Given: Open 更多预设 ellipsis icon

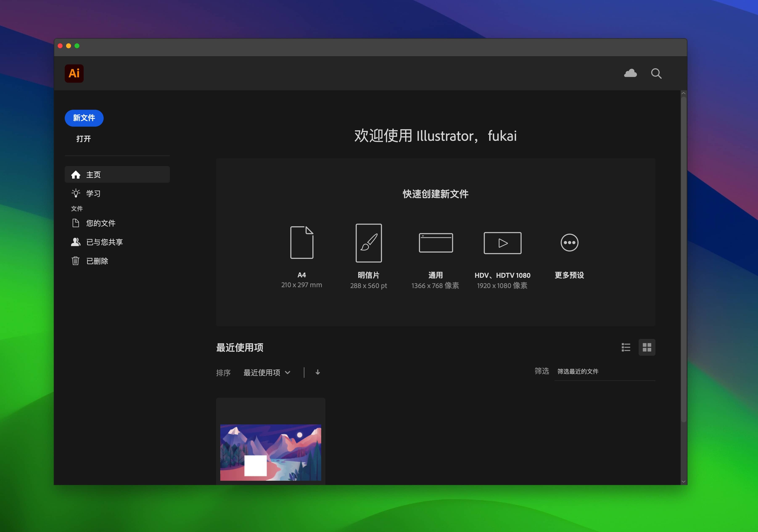Looking at the screenshot, I should click(569, 242).
